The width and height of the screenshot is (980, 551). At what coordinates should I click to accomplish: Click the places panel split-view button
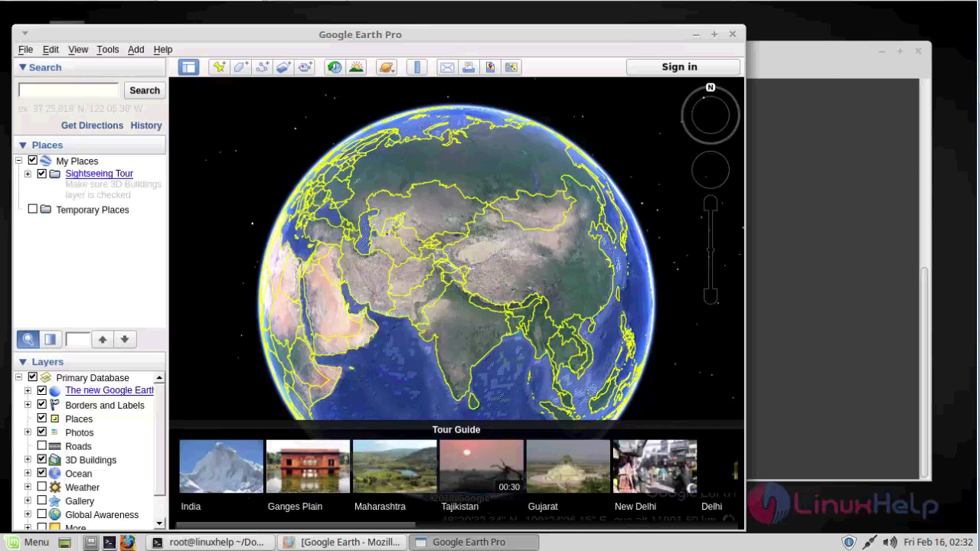50,339
